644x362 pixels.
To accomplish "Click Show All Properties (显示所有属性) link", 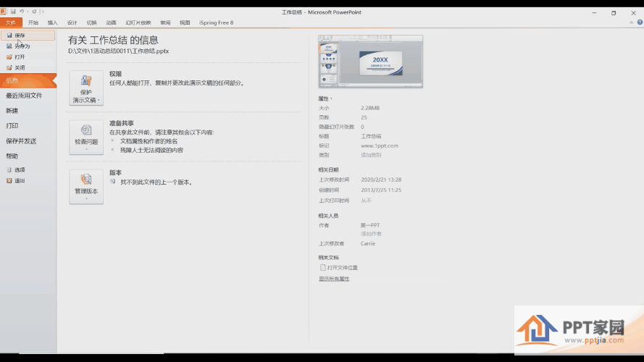I will (x=334, y=279).
